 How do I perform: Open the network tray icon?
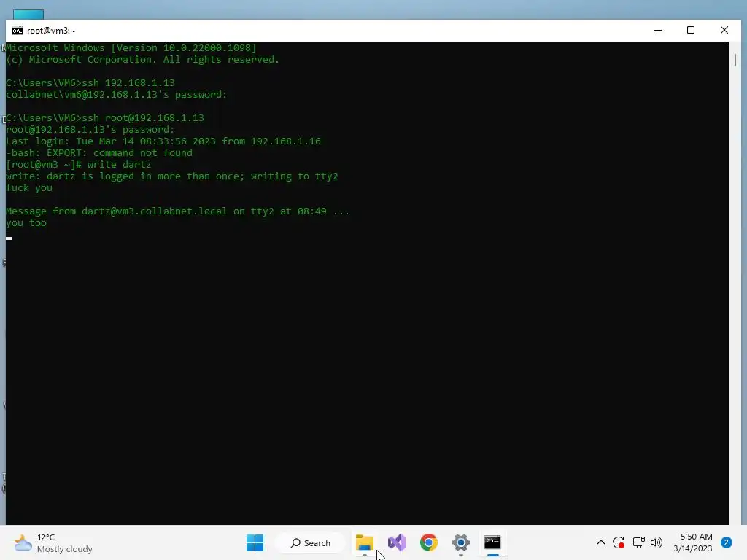(x=638, y=542)
